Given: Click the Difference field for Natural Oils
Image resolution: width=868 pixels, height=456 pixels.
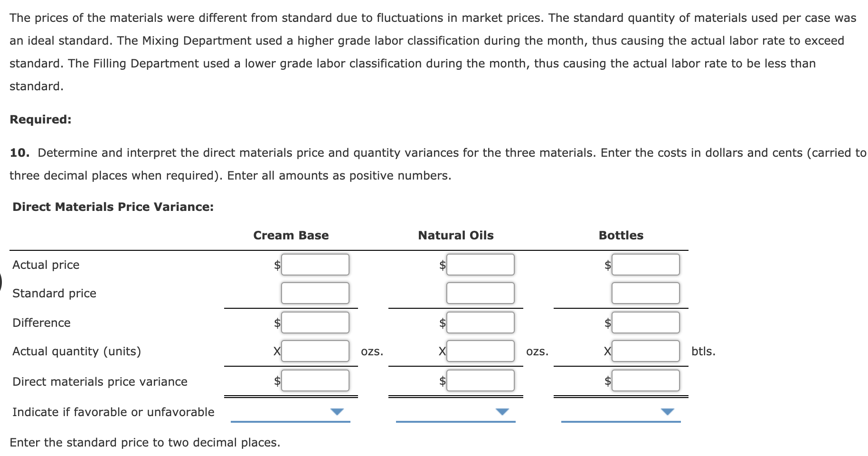Looking at the screenshot, I should pyautogui.click(x=480, y=323).
